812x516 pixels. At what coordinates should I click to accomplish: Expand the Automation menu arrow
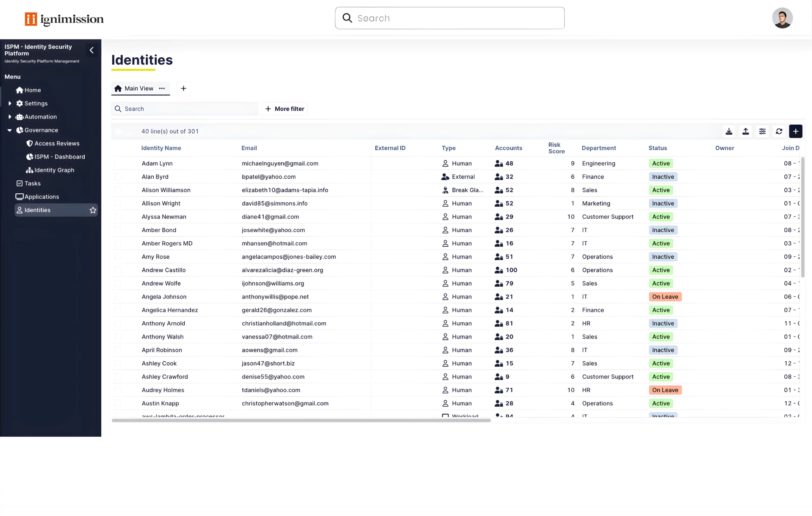(10, 117)
